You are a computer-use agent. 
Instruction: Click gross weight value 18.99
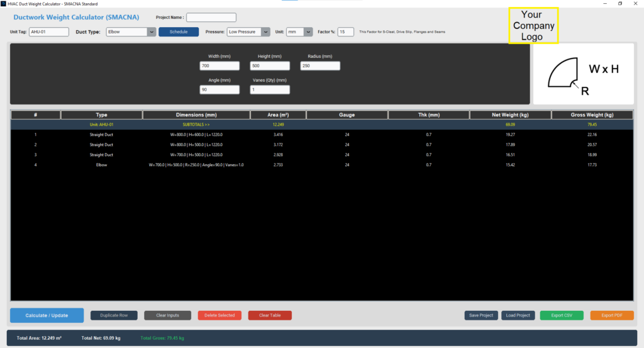click(x=592, y=155)
